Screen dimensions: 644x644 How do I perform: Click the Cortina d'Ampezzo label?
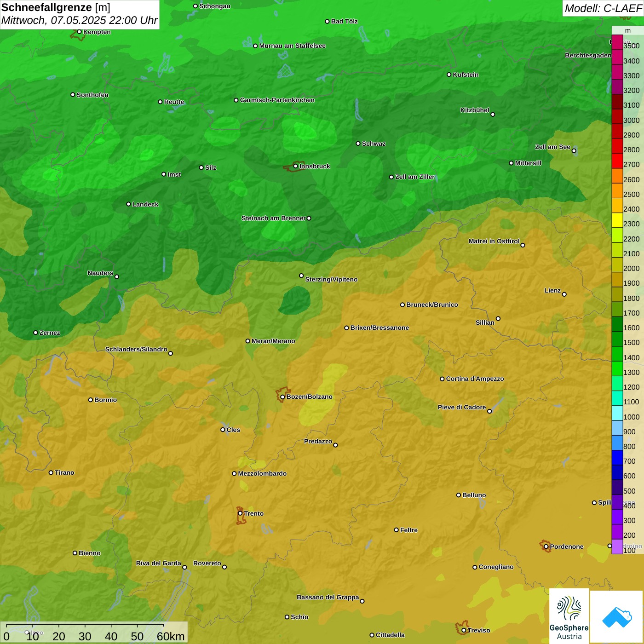(475, 379)
